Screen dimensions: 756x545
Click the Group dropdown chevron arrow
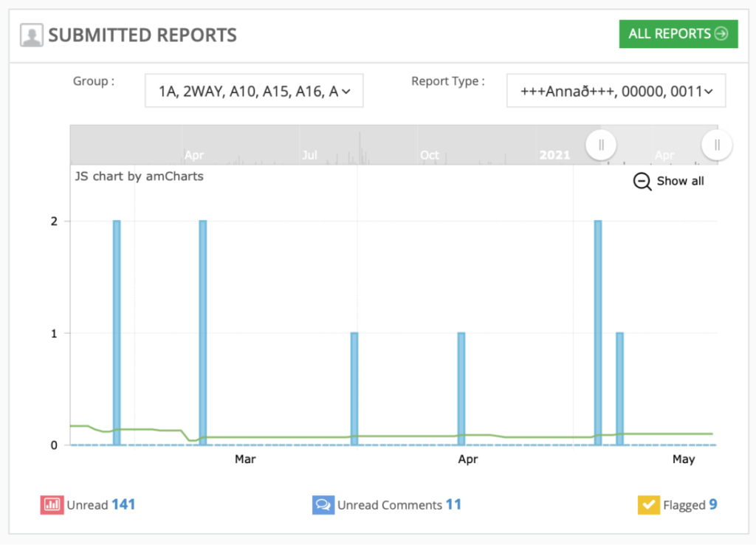click(x=346, y=92)
